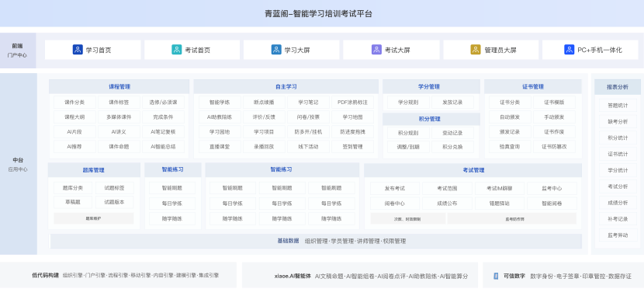644x296 pixels.
Task: Open 答题统计 report
Action: pyautogui.click(x=618, y=105)
